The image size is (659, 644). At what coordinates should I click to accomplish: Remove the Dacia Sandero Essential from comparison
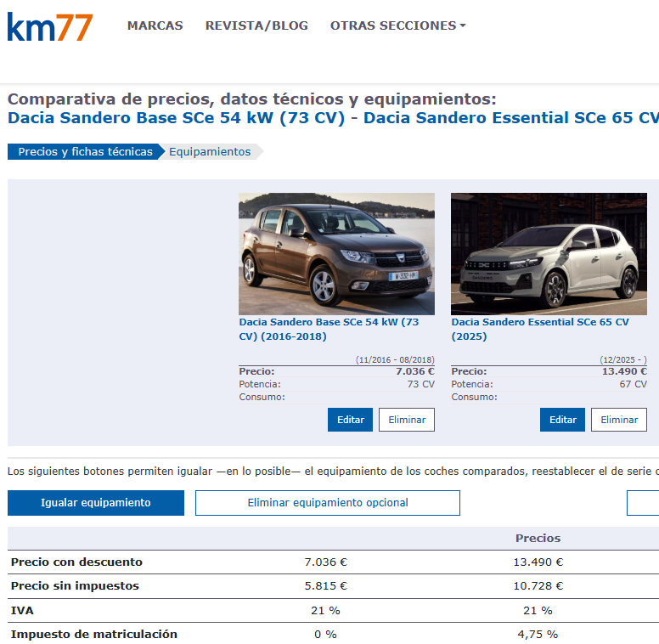pyautogui.click(x=618, y=420)
